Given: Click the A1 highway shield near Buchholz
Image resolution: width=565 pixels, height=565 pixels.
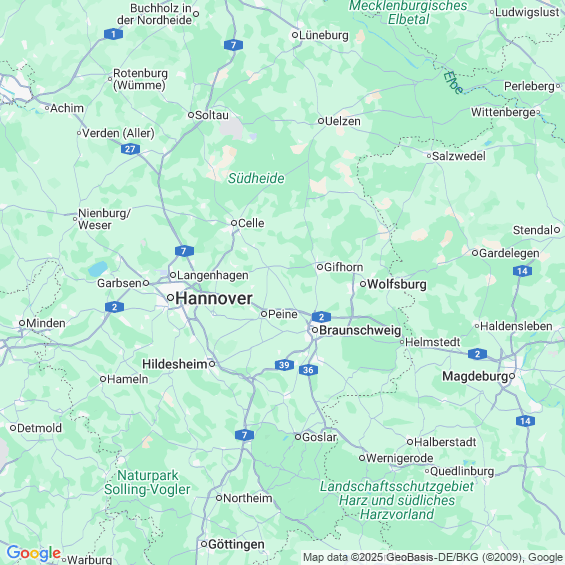Looking at the screenshot, I should pos(114,34).
